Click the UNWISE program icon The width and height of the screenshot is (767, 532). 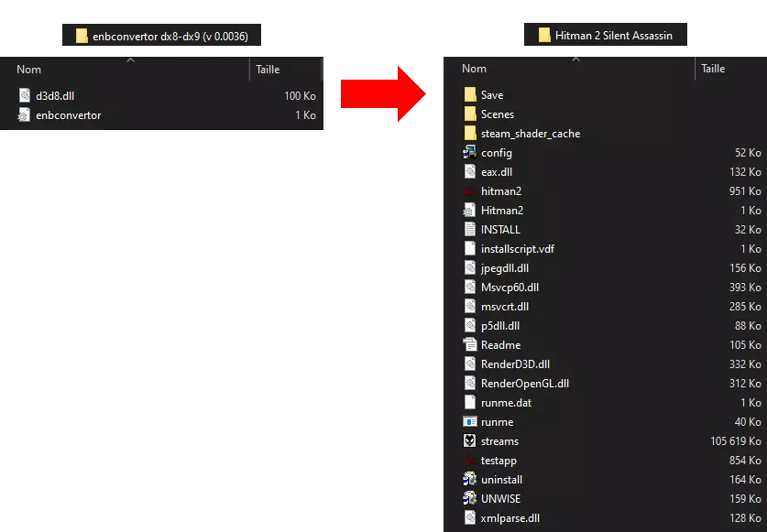pyautogui.click(x=469, y=499)
